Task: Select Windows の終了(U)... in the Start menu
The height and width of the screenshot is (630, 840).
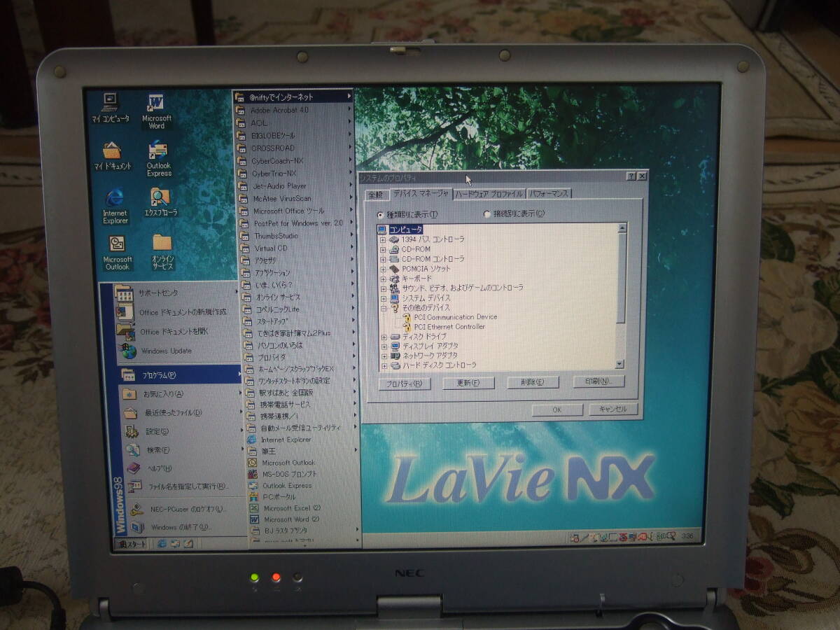Action: (184, 527)
